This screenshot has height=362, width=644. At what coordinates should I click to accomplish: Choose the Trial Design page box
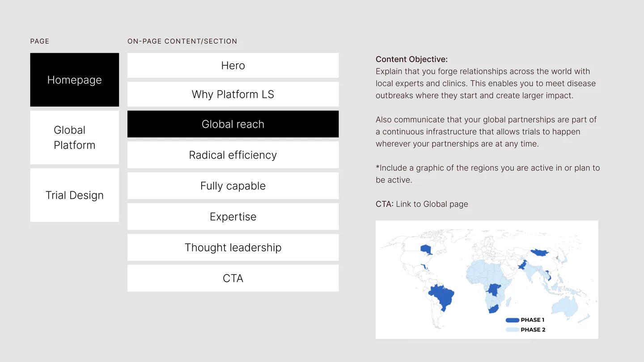[x=75, y=195]
